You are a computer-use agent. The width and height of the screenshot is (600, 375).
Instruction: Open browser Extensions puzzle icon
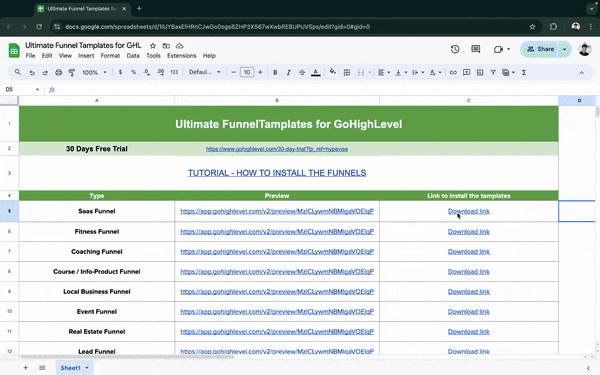pyautogui.click(x=553, y=27)
